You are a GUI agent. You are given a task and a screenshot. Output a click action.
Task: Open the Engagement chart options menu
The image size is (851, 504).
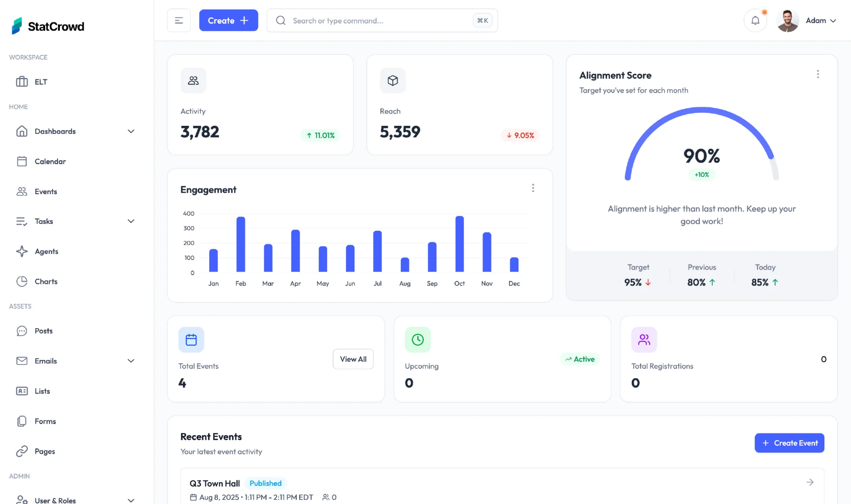[x=533, y=188]
